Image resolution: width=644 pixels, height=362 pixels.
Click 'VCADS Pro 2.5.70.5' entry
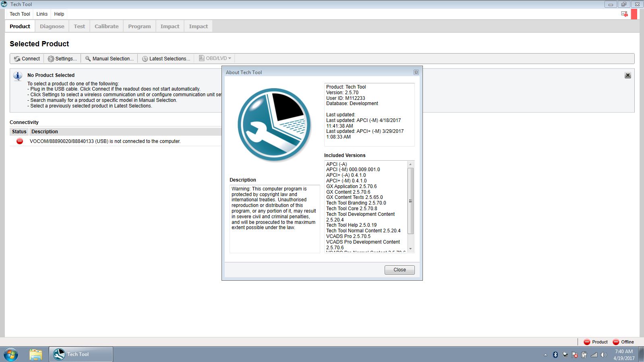[x=348, y=236]
